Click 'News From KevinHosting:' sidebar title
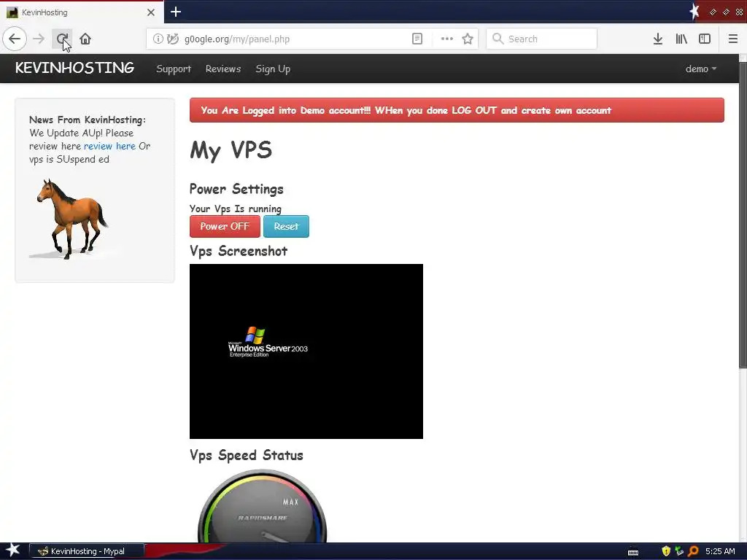 coord(88,120)
